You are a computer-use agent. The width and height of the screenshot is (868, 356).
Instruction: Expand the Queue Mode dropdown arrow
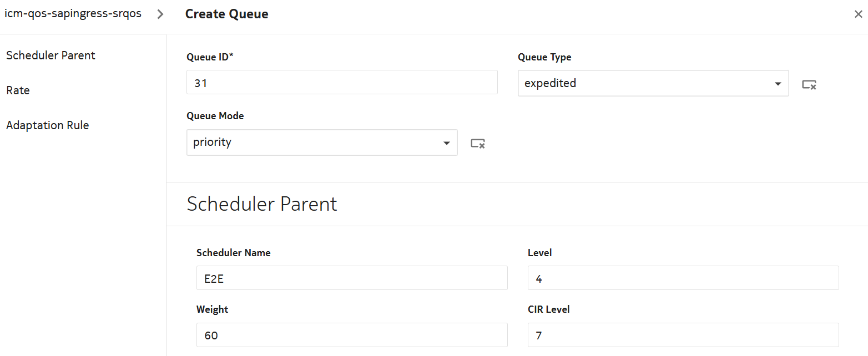click(x=446, y=143)
